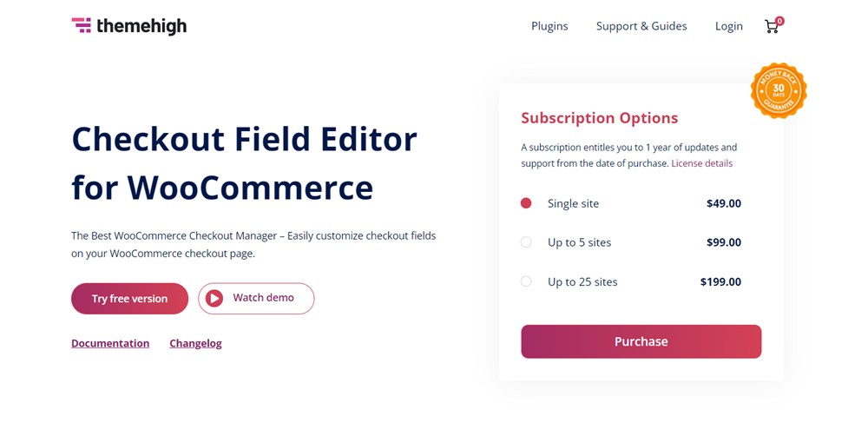Click the $49.00 price label

coord(724,203)
